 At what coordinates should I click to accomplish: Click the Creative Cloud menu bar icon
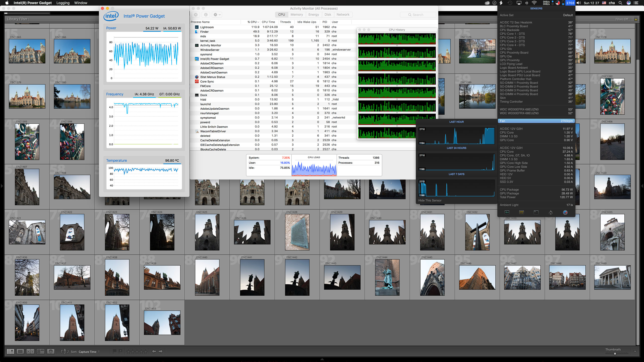[x=487, y=3]
